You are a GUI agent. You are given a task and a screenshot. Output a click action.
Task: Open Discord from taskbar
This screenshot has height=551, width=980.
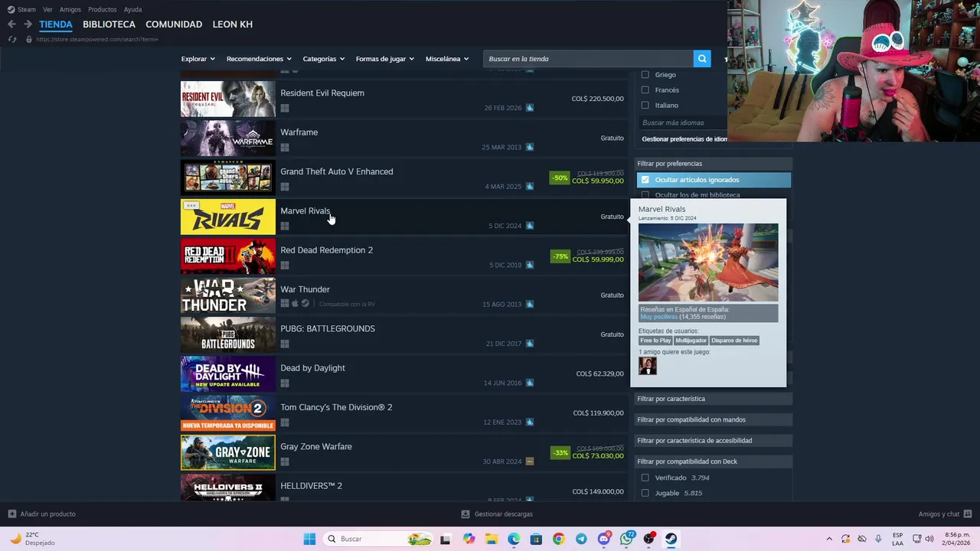tap(603, 539)
